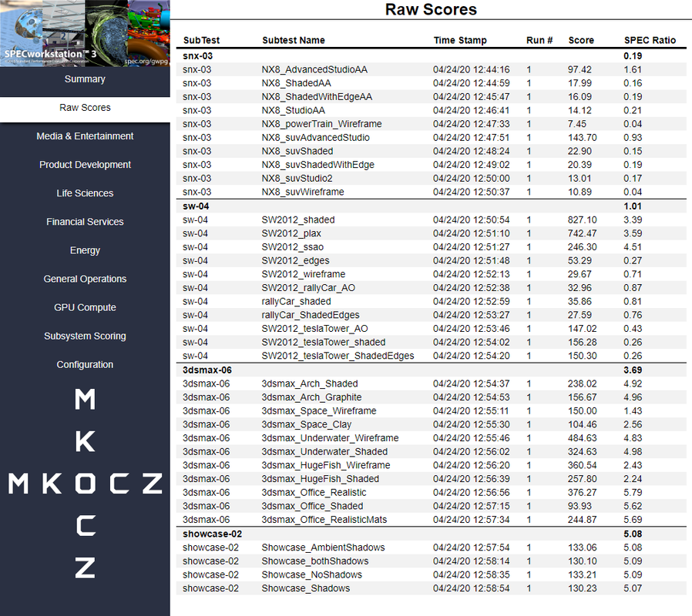Click SW2012_teslaTower_ShadedEdges subtest name
This screenshot has width=692, height=616.
point(338,356)
